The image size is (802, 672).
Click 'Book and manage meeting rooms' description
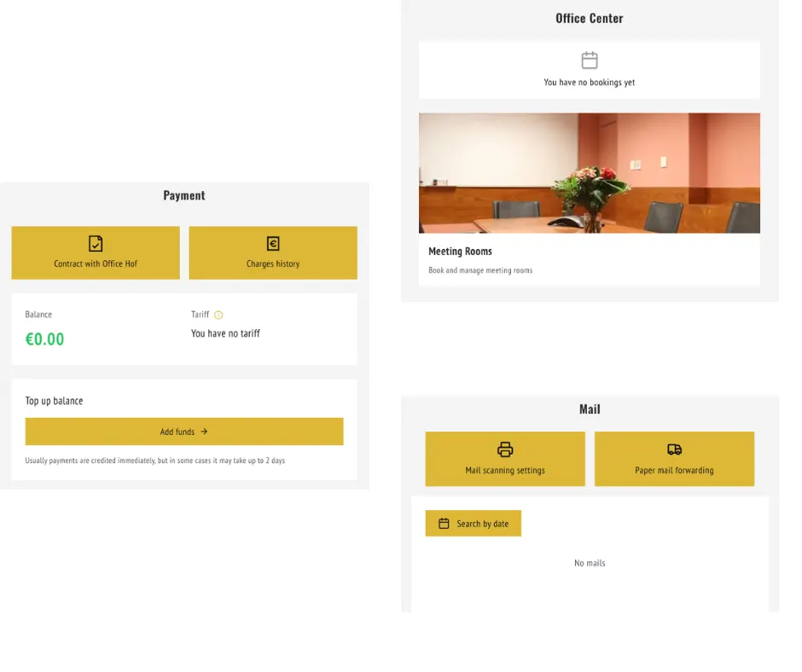481,270
